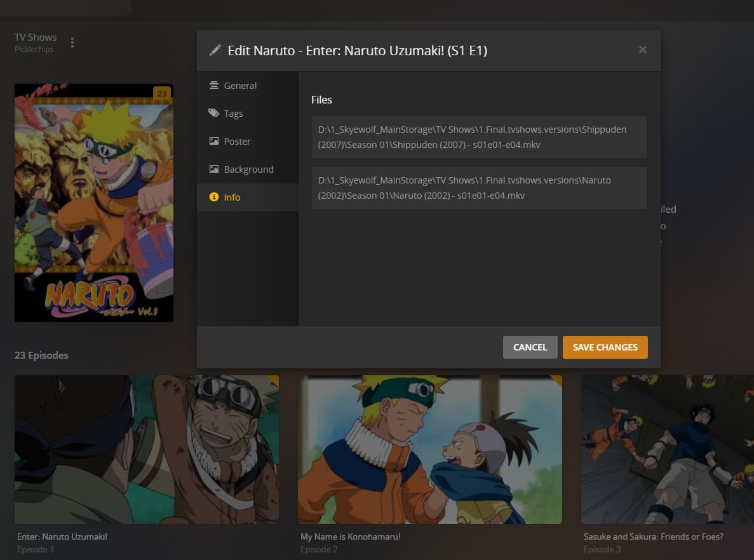The width and height of the screenshot is (754, 560).
Task: Click the Background image icon in the sidebar
Action: pos(213,169)
